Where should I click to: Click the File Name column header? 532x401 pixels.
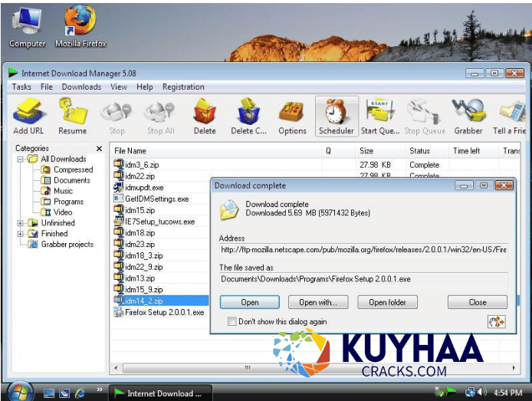tap(217, 150)
